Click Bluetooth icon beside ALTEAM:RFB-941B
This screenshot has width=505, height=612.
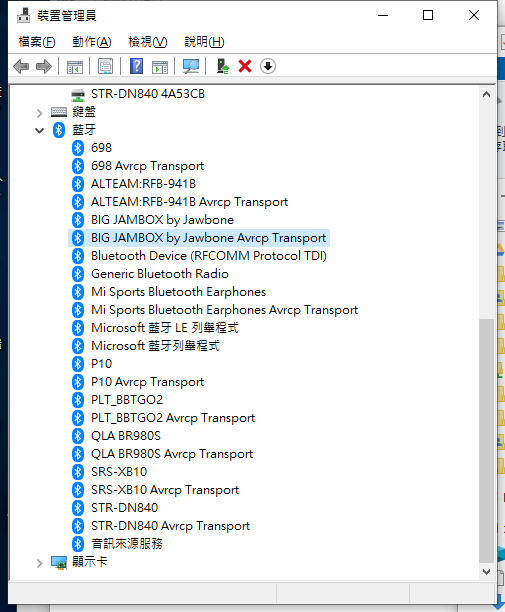pos(78,184)
